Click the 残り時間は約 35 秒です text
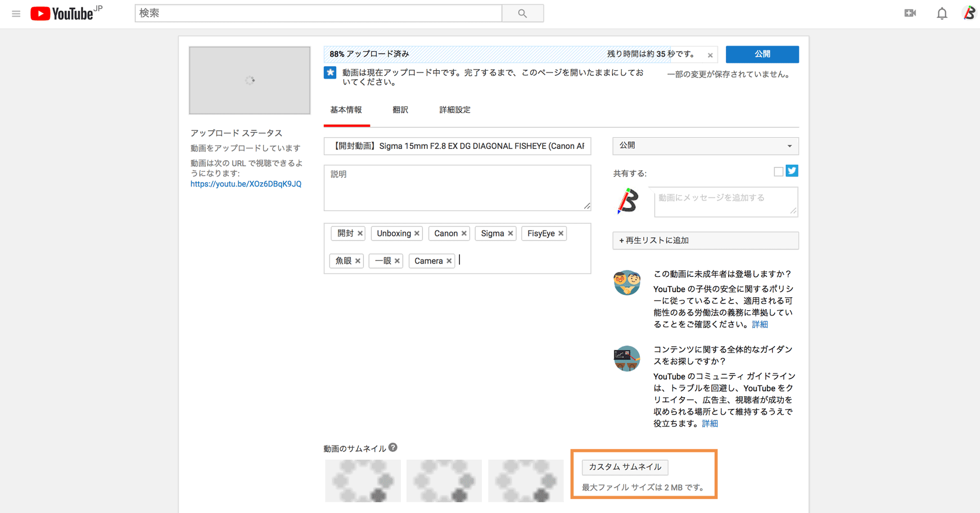 [x=651, y=54]
